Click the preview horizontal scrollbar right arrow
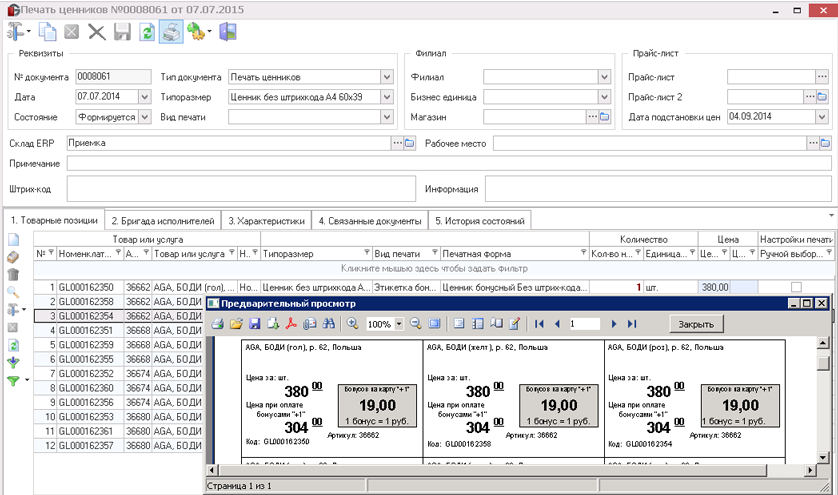 click(x=811, y=470)
